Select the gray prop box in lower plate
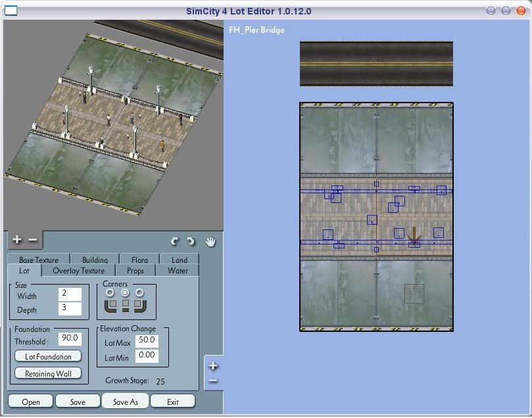 click(x=414, y=294)
